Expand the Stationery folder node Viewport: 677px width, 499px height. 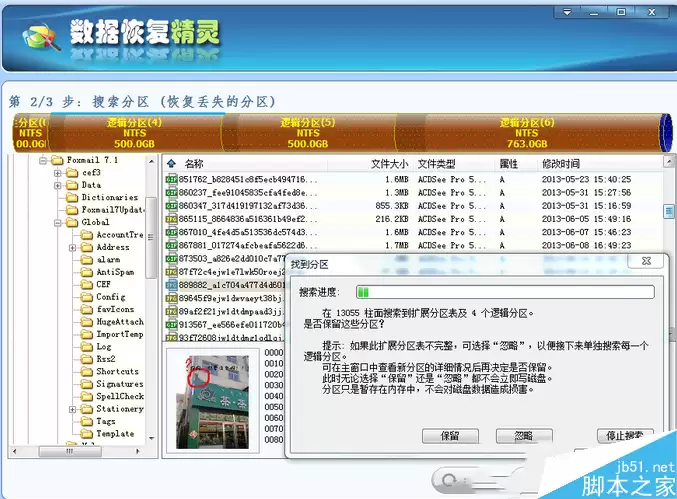coord(73,409)
